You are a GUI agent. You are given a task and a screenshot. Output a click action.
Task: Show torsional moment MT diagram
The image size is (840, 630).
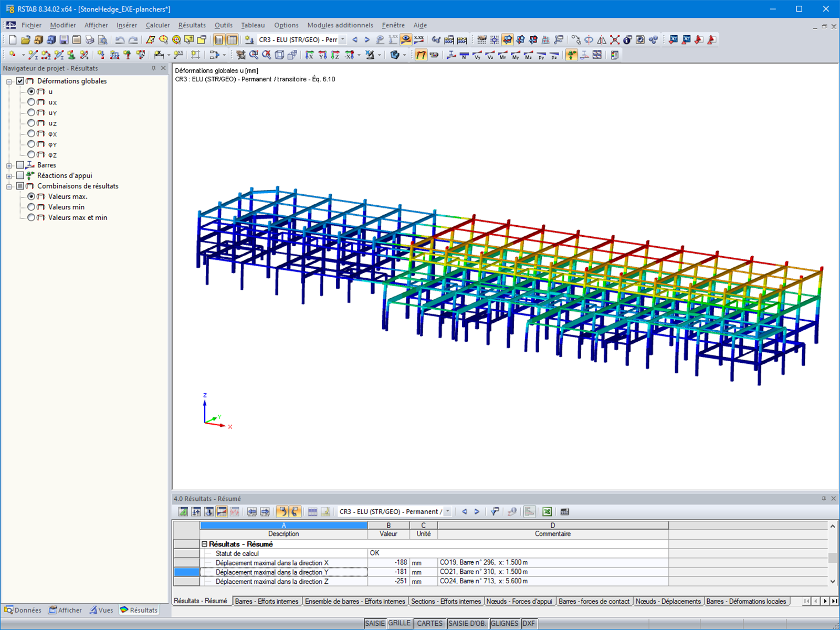(502, 55)
